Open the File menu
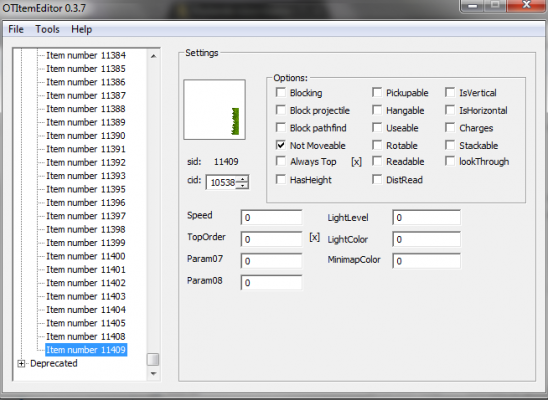 [x=16, y=29]
